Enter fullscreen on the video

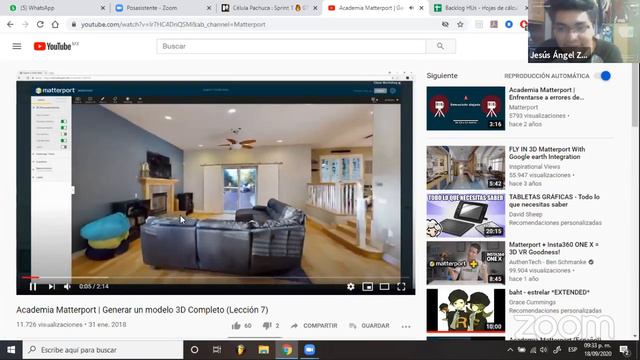click(x=401, y=287)
